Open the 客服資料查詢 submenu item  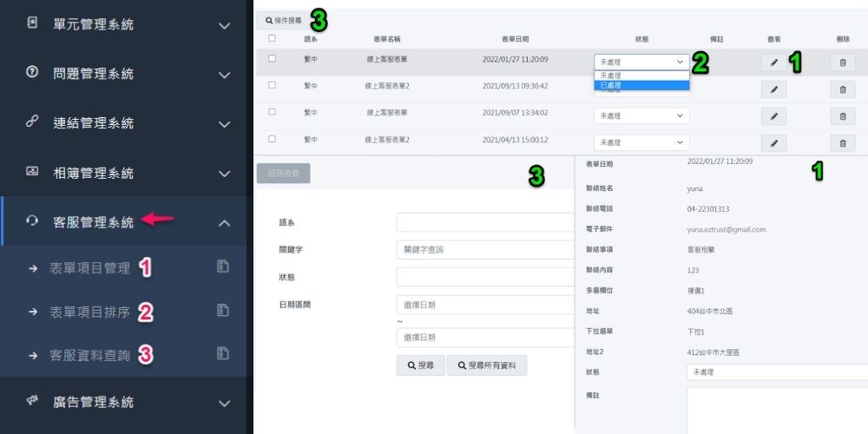click(89, 355)
